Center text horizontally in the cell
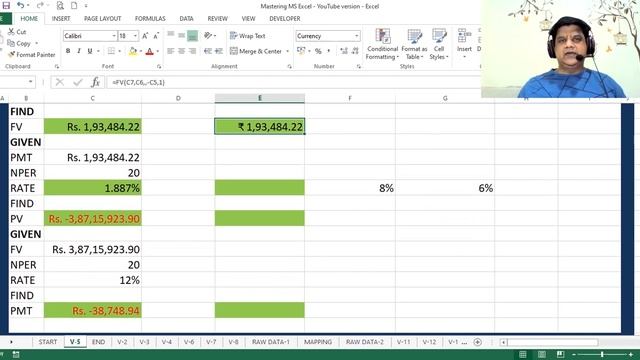640x360 pixels. coord(182,51)
